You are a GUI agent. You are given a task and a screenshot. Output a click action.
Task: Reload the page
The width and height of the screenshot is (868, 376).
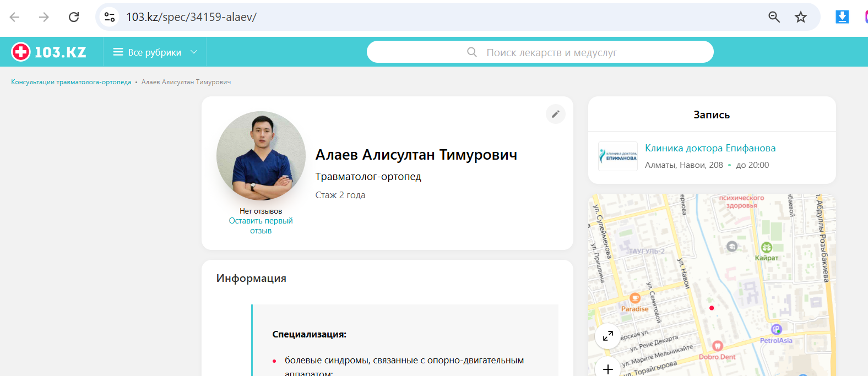pyautogui.click(x=74, y=17)
